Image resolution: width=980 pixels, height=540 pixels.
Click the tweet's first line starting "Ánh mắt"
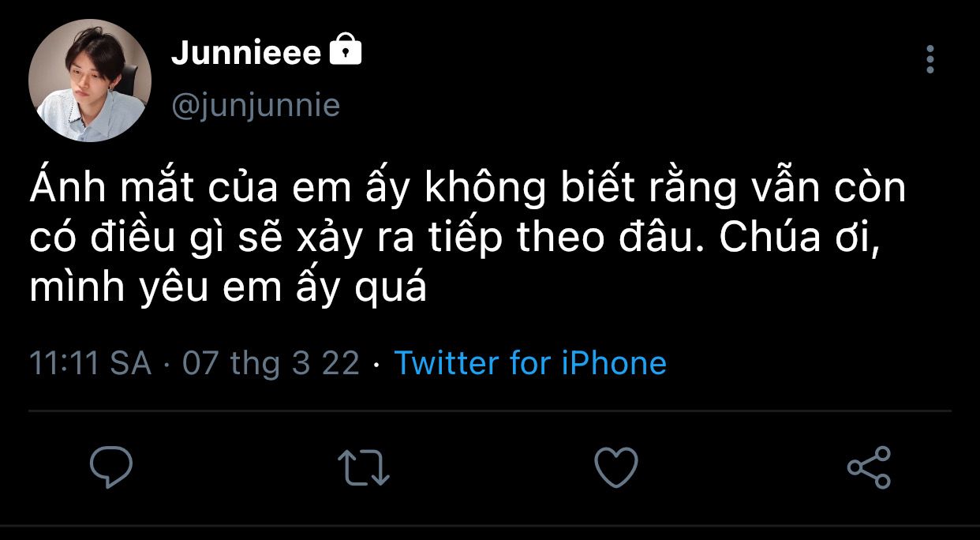click(467, 189)
